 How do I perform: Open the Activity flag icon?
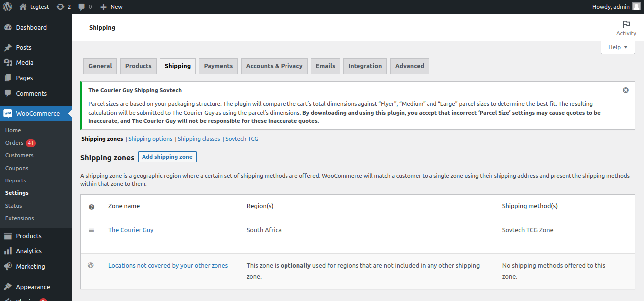tap(626, 24)
